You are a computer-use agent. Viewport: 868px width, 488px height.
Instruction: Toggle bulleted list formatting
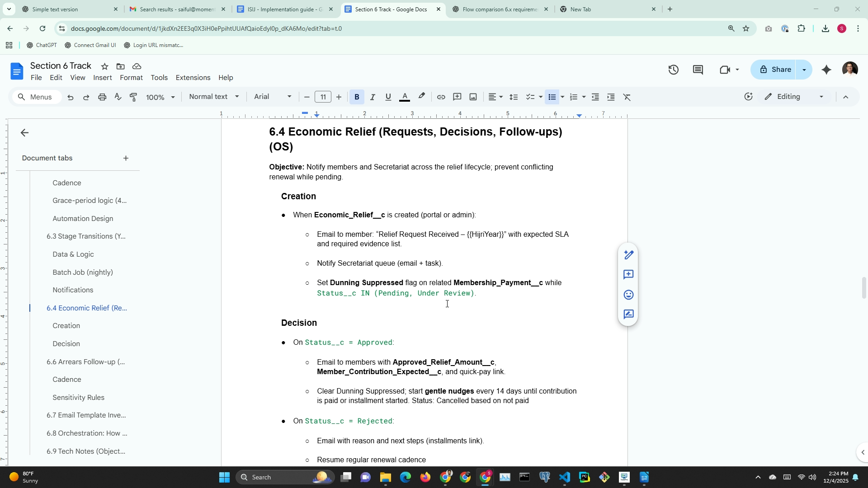point(552,97)
